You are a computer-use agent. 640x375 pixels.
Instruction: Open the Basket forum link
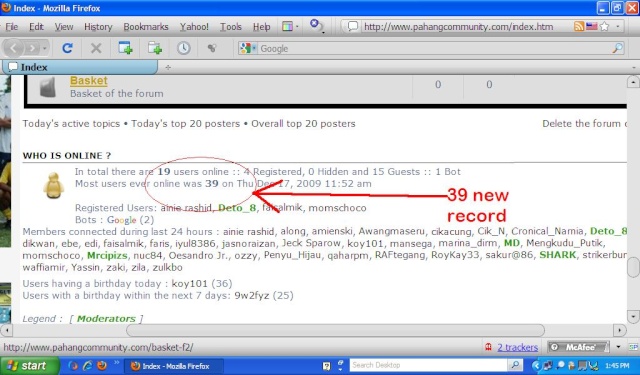(x=89, y=81)
